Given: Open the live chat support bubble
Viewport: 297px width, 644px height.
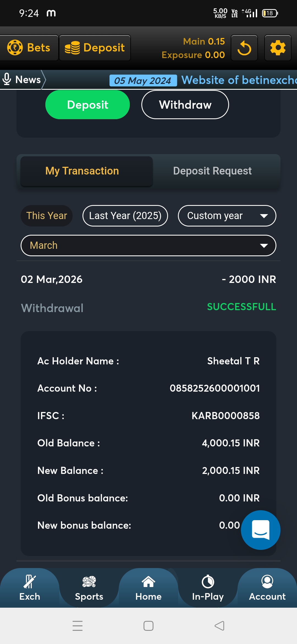Looking at the screenshot, I should click(260, 530).
